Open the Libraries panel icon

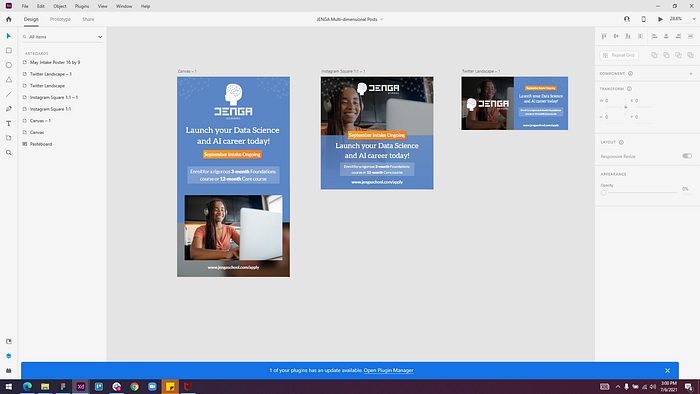point(8,341)
